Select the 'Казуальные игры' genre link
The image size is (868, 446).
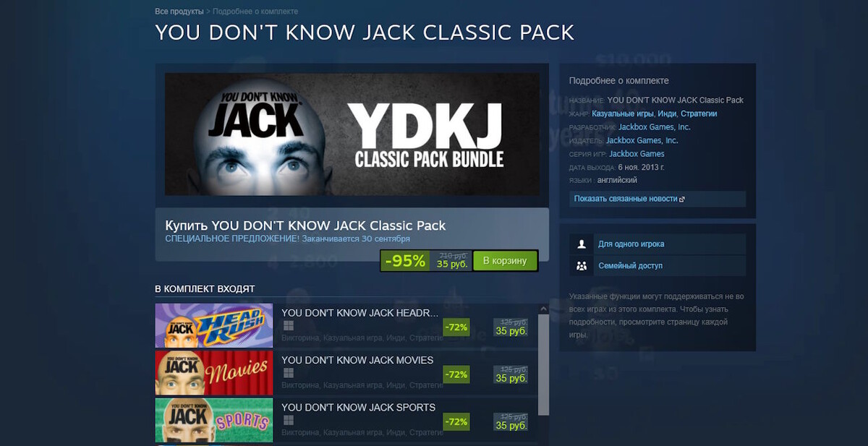(x=623, y=113)
